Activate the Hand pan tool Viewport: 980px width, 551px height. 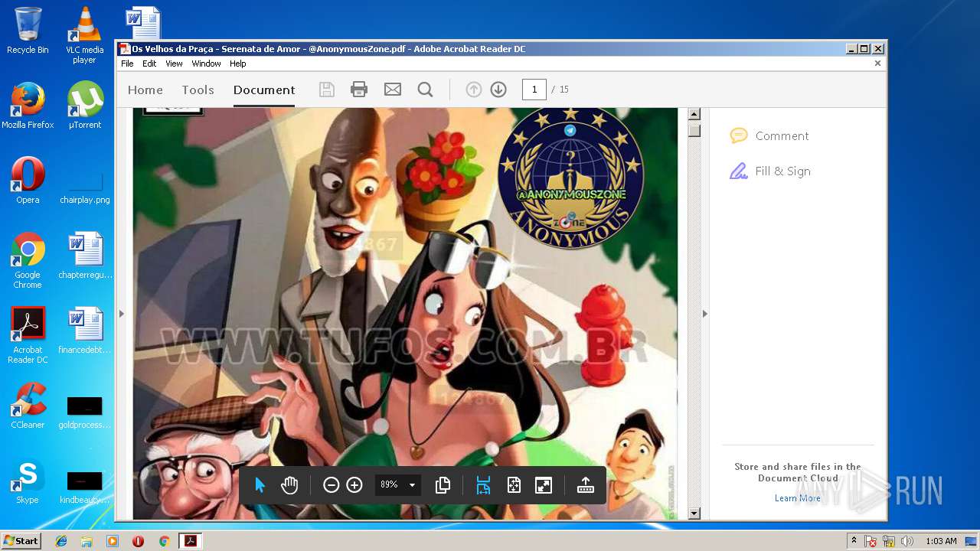pos(289,485)
